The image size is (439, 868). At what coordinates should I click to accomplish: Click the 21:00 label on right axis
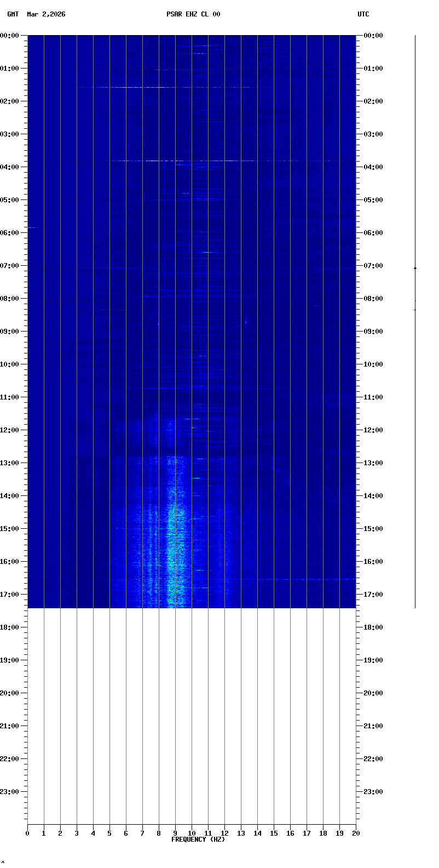pos(373,726)
